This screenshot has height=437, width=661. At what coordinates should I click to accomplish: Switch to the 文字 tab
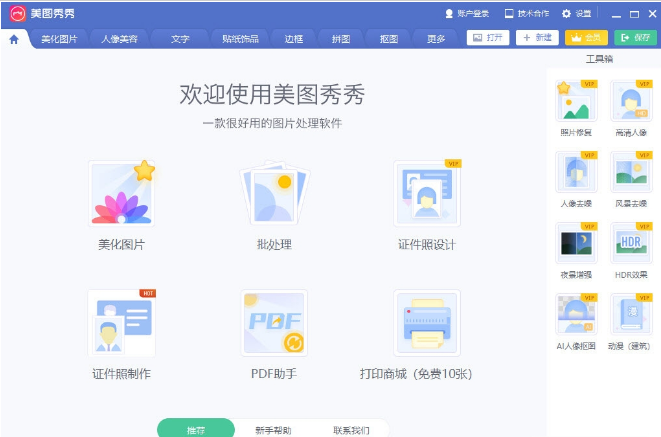[x=180, y=39]
